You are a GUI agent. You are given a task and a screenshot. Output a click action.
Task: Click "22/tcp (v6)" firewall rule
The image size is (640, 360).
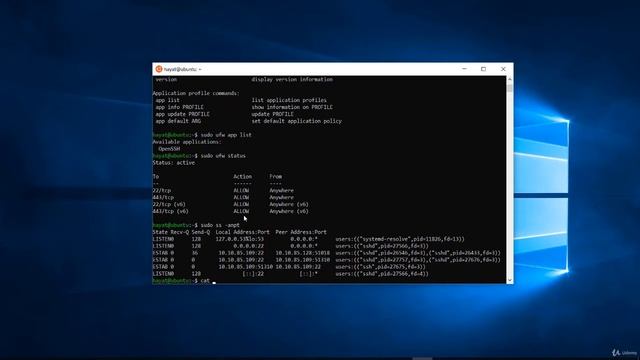pos(169,204)
